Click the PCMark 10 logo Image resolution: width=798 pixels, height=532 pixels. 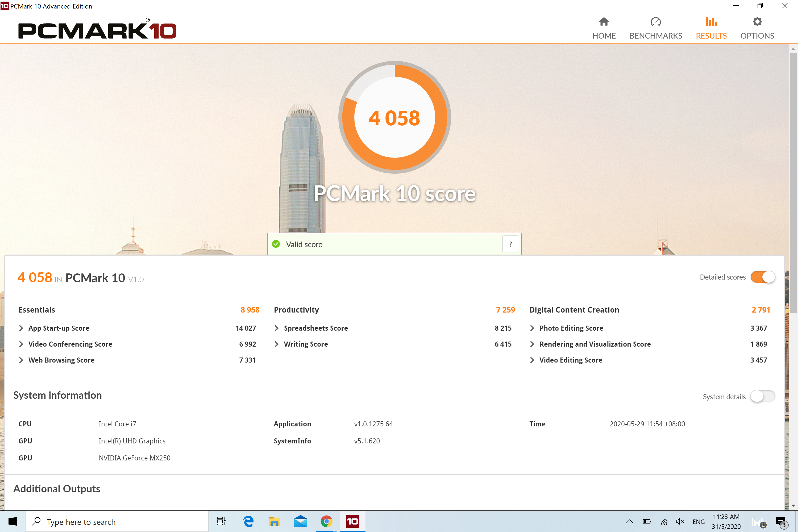tap(97, 29)
